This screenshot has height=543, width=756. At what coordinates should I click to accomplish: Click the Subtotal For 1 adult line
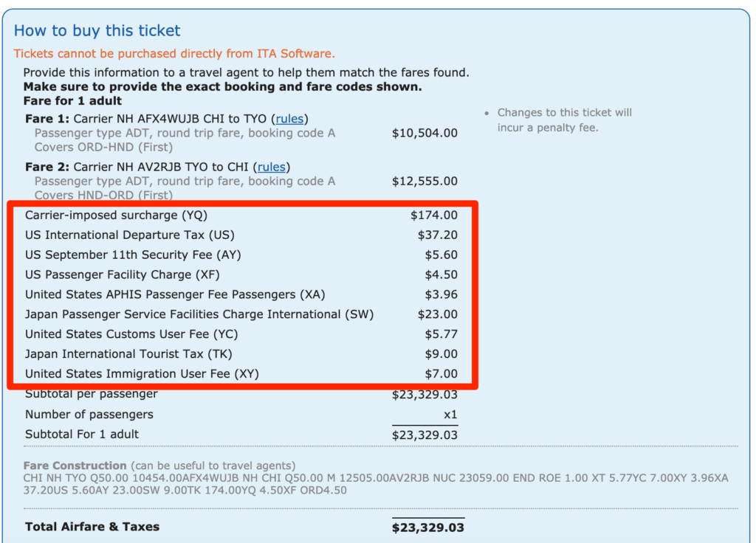(83, 435)
